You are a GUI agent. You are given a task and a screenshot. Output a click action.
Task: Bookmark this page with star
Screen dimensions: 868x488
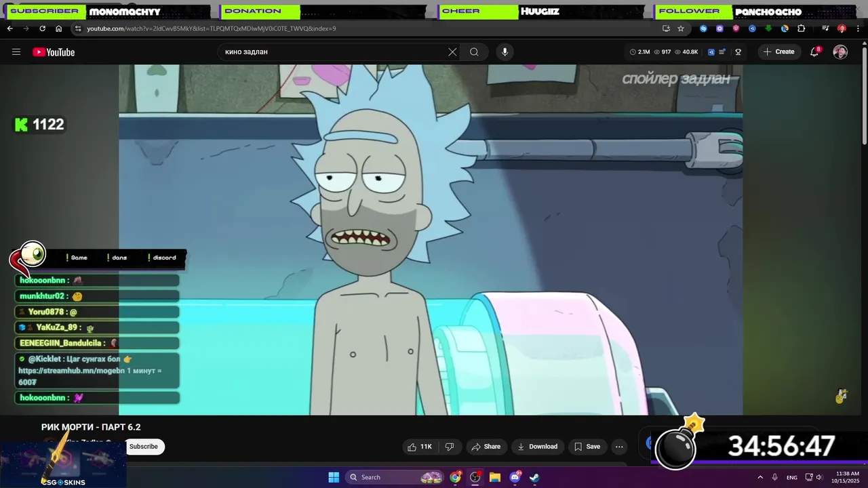pyautogui.click(x=681, y=28)
